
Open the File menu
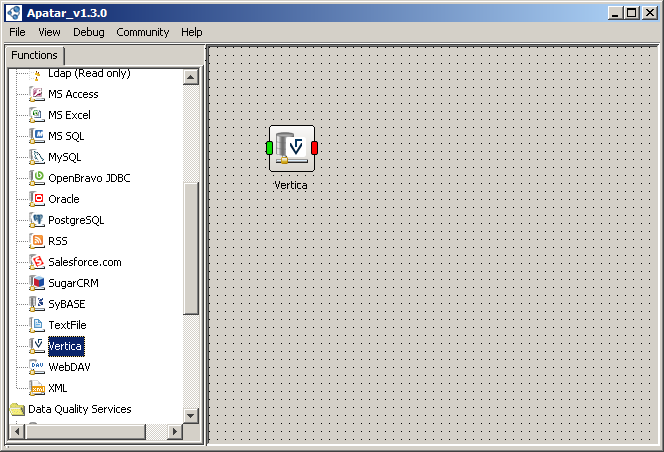pyautogui.click(x=17, y=32)
